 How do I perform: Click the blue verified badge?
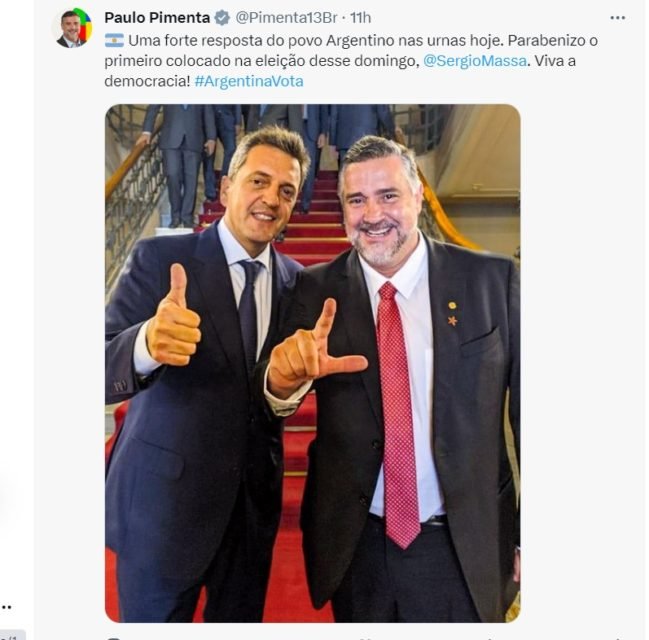(222, 18)
